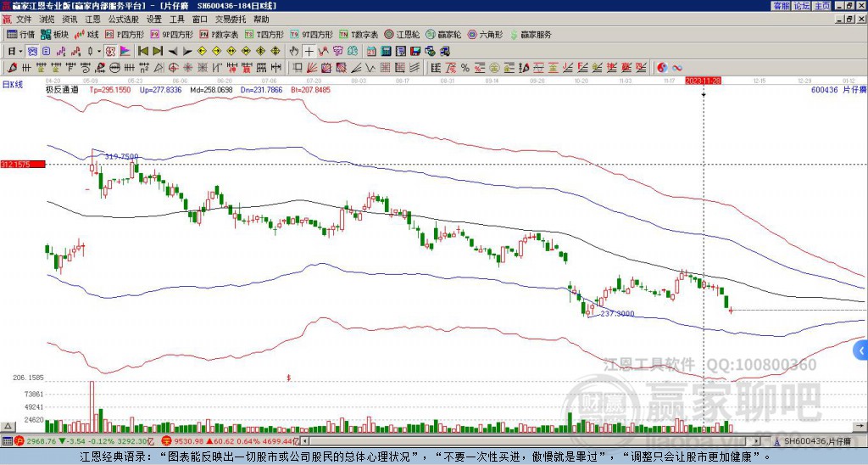Open the 主页 link
The width and height of the screenshot is (868, 465).
pos(821,6)
